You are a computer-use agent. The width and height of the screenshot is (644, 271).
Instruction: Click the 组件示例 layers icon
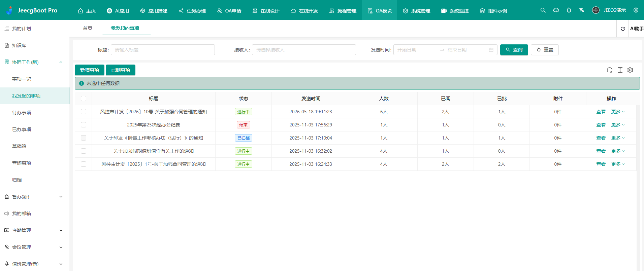click(482, 11)
